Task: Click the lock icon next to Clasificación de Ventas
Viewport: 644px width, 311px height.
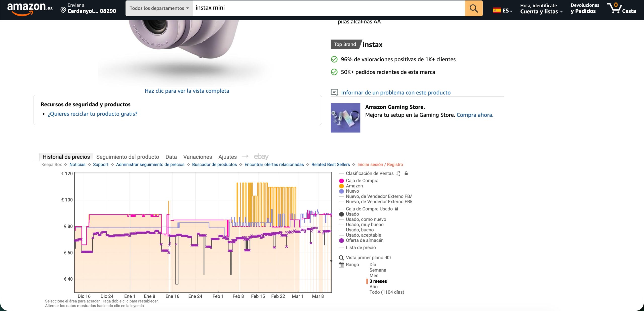Action: (406, 173)
